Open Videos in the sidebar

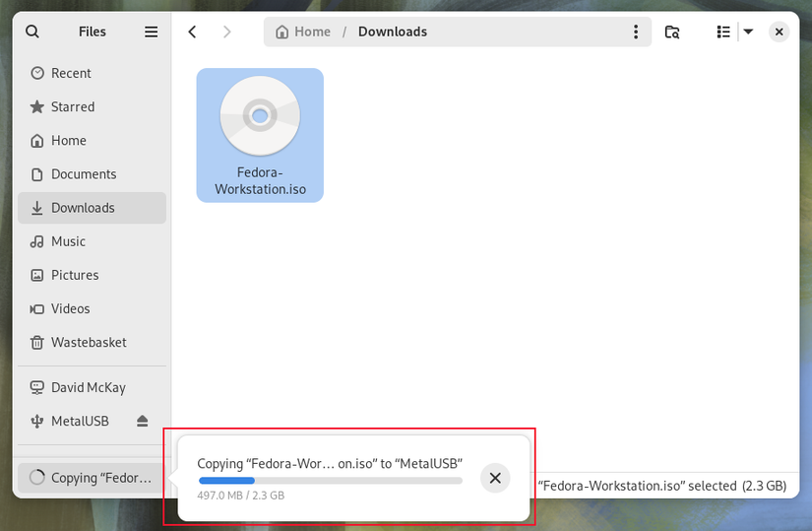pyautogui.click(x=93, y=309)
